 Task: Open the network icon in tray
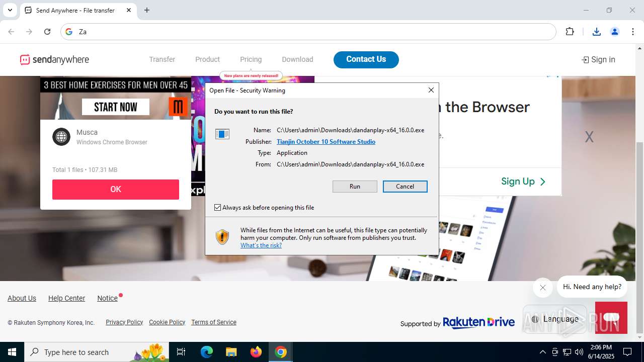click(x=567, y=352)
